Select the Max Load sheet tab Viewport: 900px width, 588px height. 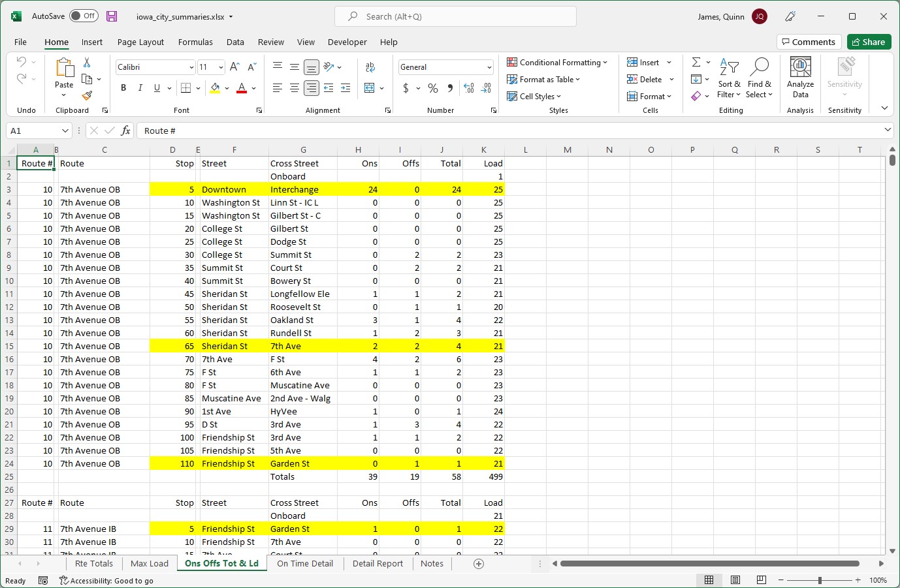click(x=149, y=563)
